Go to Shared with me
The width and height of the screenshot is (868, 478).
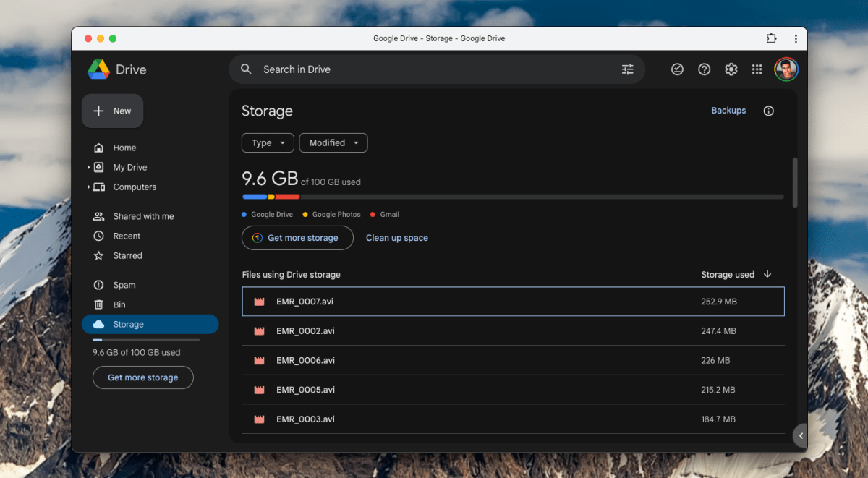point(142,215)
